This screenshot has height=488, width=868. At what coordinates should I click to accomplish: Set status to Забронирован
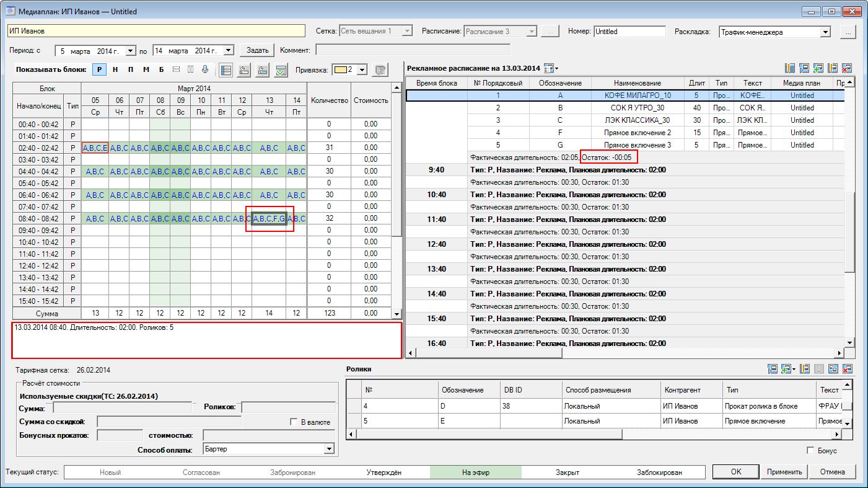click(292, 472)
